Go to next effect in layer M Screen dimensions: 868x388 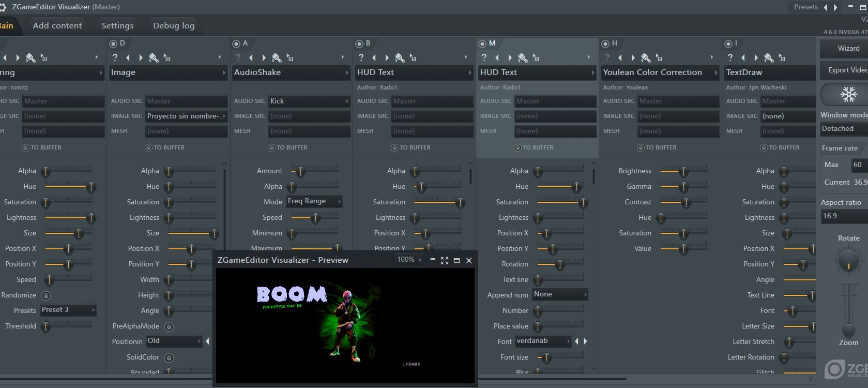point(510,57)
